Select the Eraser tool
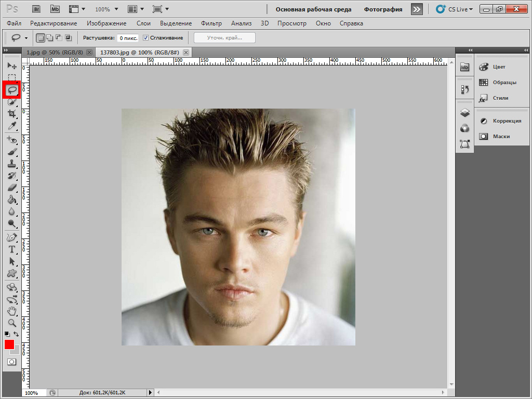Screen dimensions: 532x399 [12, 187]
